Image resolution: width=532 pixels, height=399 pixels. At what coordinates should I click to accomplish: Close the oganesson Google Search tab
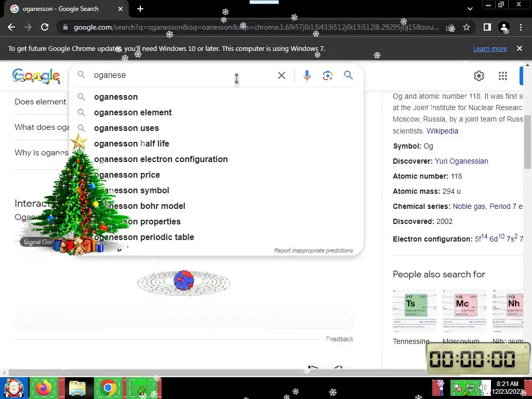[121, 9]
